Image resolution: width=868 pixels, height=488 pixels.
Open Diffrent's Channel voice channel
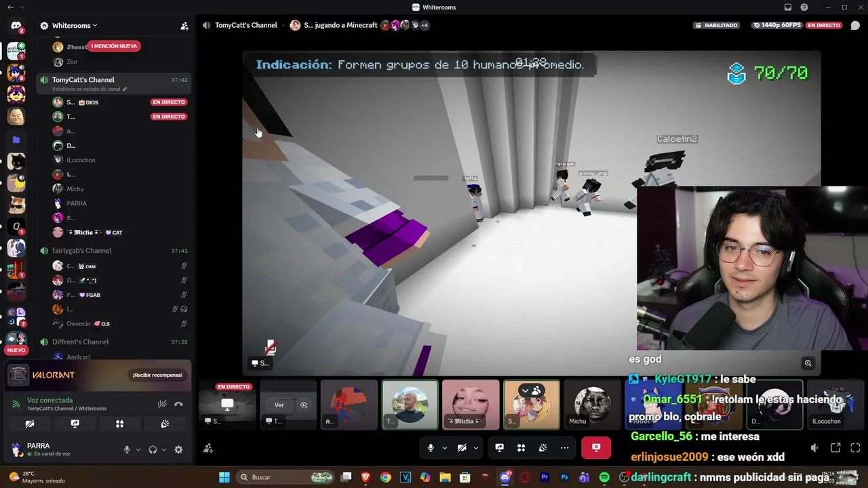[x=80, y=342]
